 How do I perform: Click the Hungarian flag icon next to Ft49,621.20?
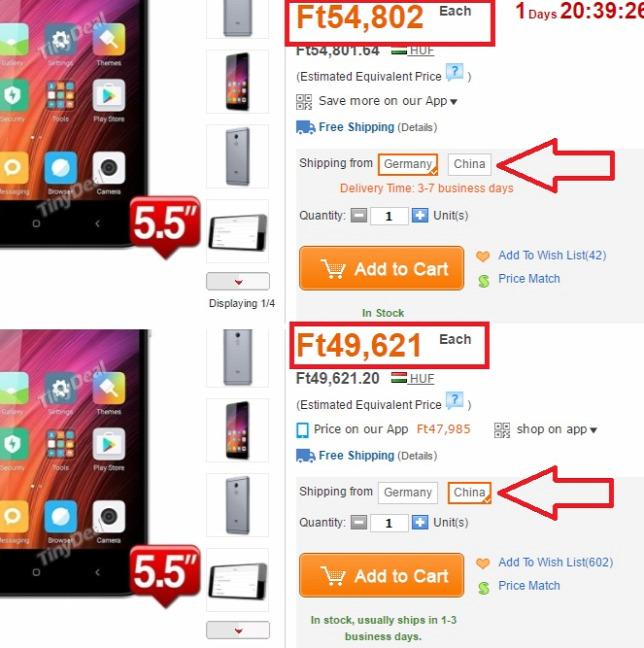coord(399,378)
